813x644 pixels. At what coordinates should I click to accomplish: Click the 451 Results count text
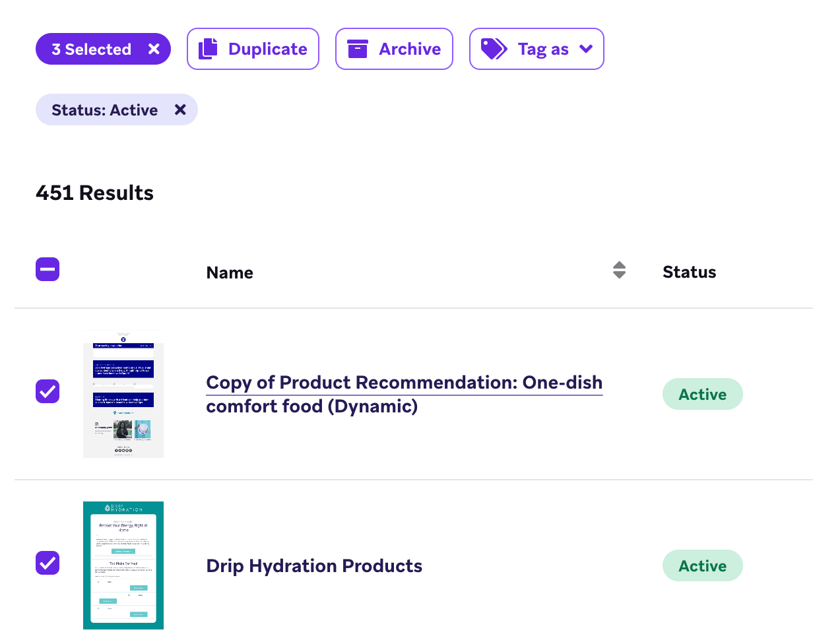point(94,193)
